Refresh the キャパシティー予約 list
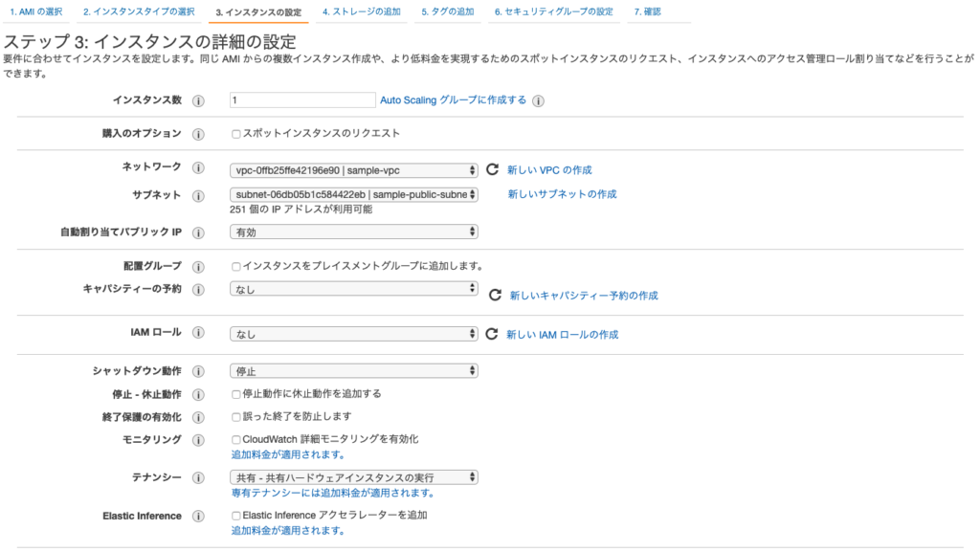Screen dimensions: 980x552 pyautogui.click(x=495, y=296)
